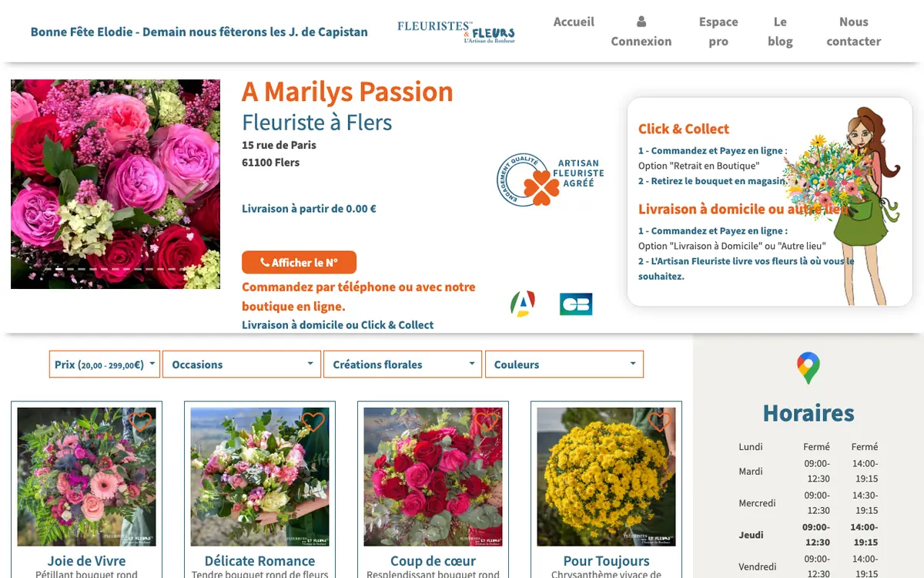
Task: Open the Connexion user account link
Action: click(x=641, y=32)
